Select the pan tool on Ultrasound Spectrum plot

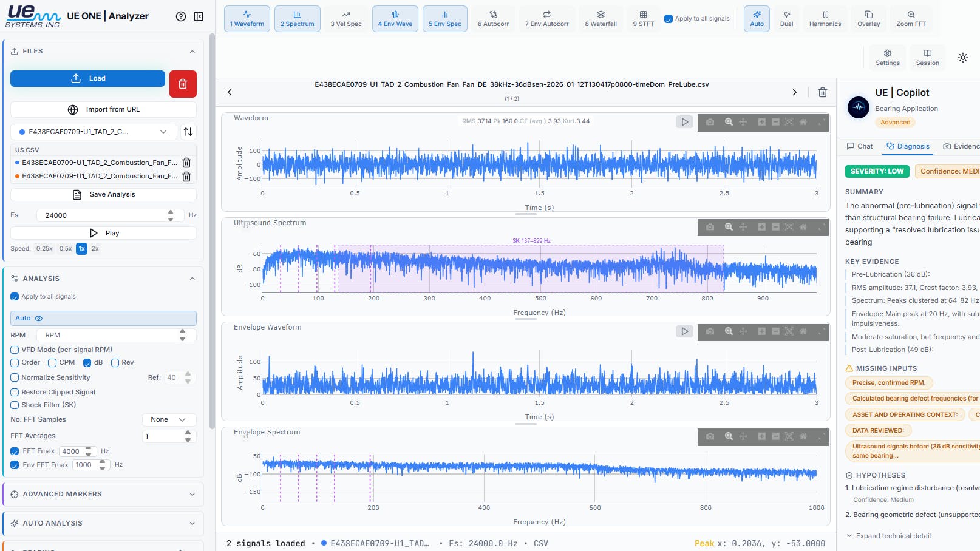pos(743,227)
